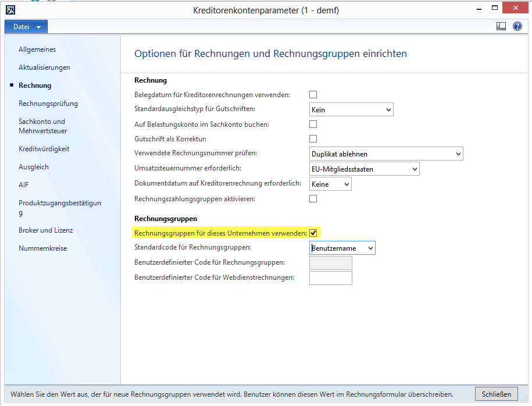
Task: Open the help question mark icon
Action: 517,27
